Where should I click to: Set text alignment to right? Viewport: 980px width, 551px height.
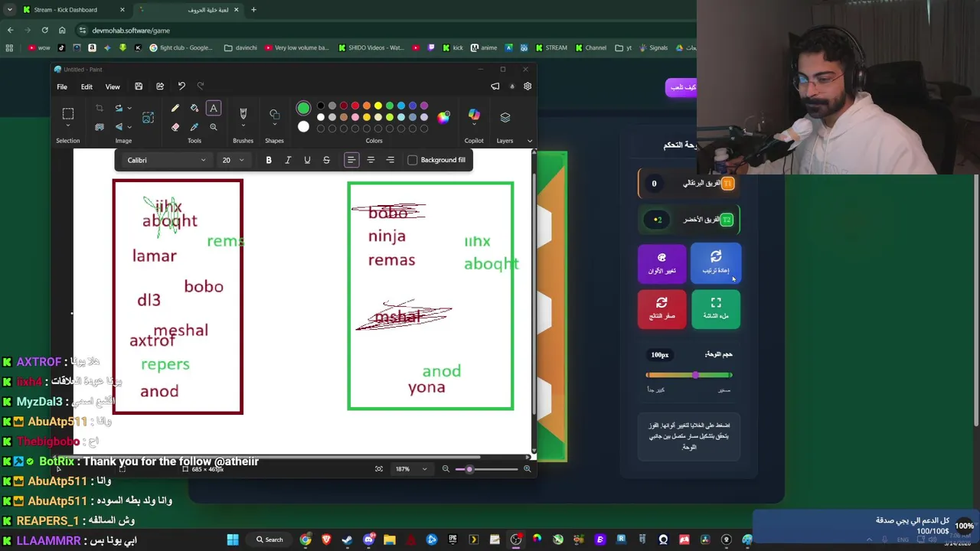tap(390, 160)
